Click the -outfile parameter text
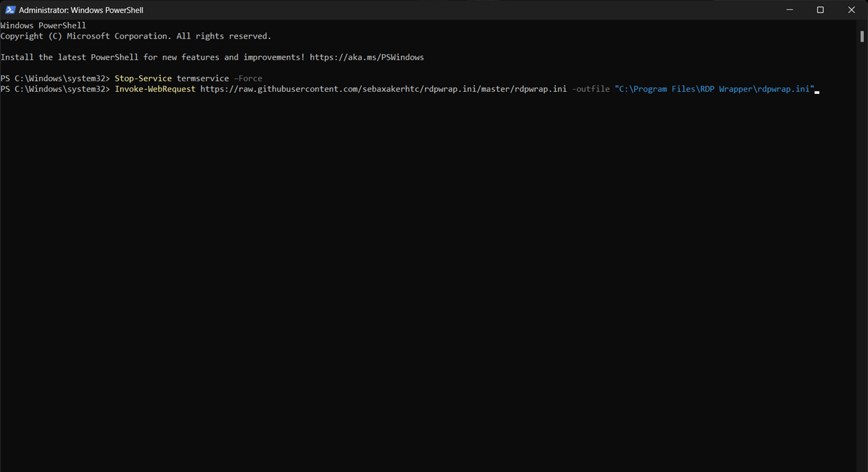Viewport: 868px width, 472px height. (590, 89)
